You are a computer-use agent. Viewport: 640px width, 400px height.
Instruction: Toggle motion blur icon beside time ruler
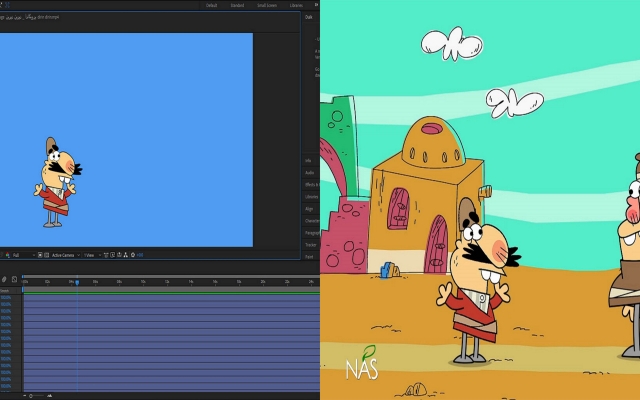pyautogui.click(x=4, y=279)
